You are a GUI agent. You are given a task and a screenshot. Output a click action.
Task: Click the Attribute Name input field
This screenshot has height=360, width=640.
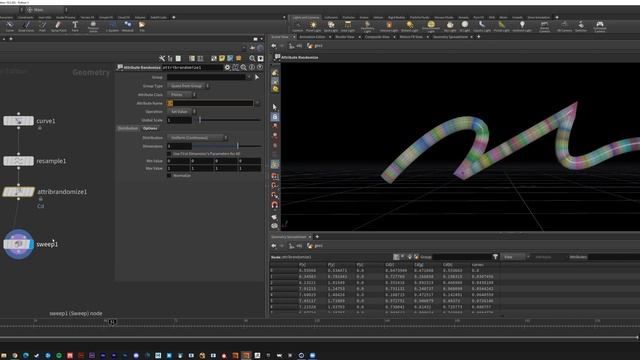211,103
